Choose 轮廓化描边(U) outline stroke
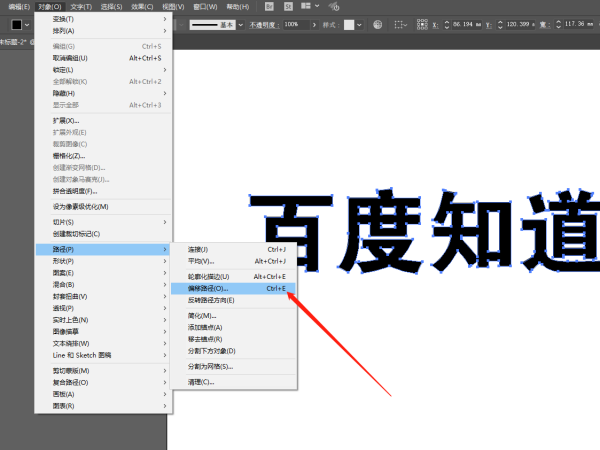The image size is (600, 450). pyautogui.click(x=233, y=277)
